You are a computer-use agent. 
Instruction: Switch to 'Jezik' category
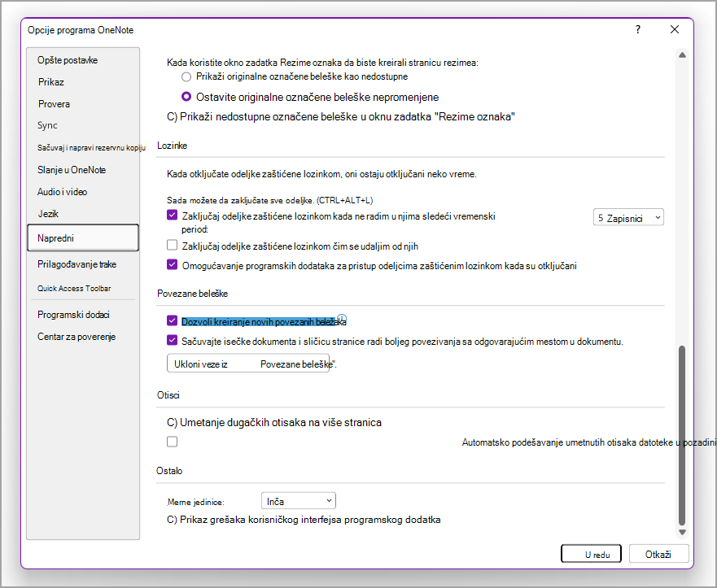coord(48,214)
